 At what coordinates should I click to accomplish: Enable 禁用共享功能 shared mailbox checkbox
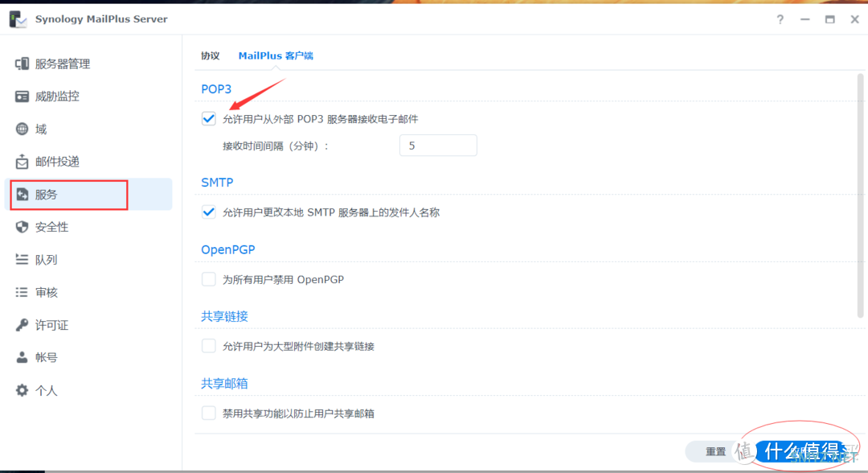pos(209,413)
